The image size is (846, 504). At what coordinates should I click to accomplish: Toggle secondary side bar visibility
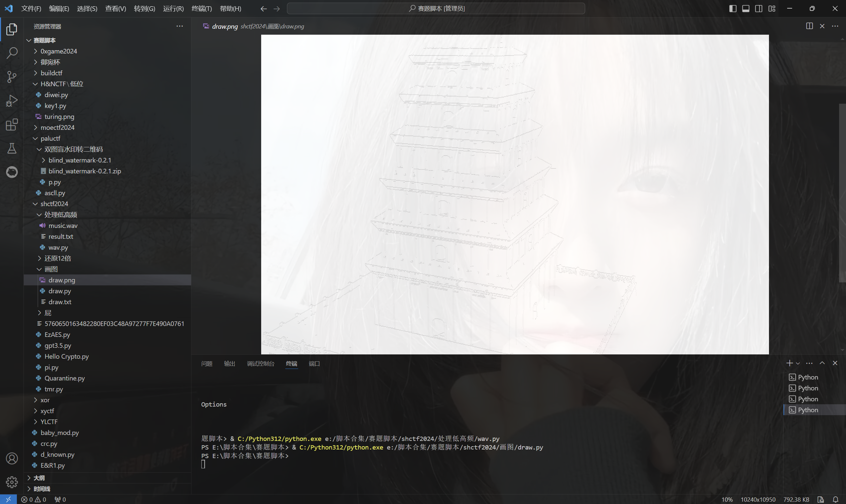pos(759,9)
